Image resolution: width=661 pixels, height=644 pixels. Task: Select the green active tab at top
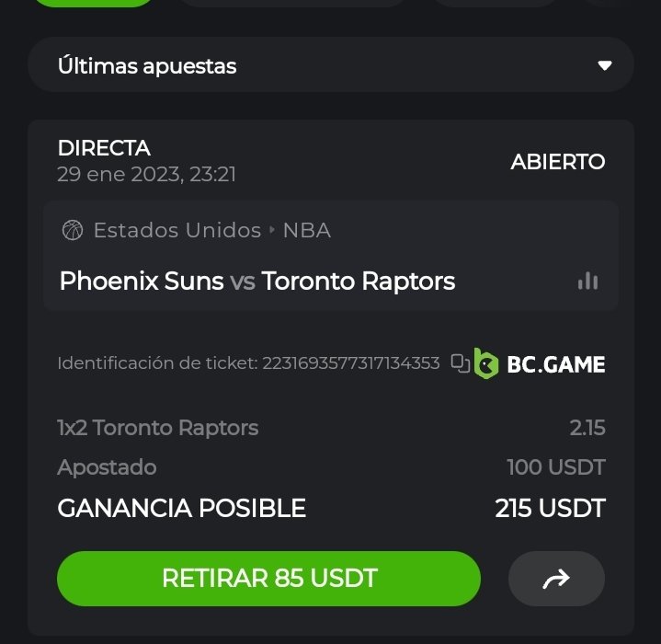tap(92, 3)
